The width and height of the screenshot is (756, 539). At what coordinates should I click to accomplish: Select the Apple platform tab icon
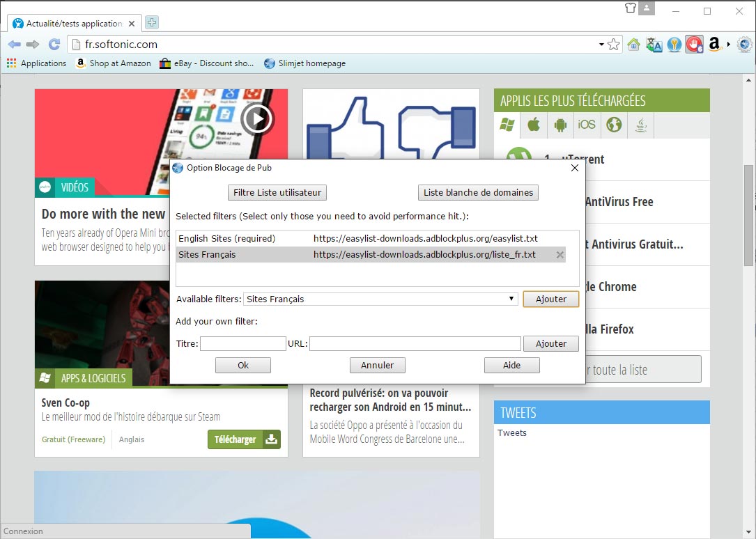[x=534, y=125]
